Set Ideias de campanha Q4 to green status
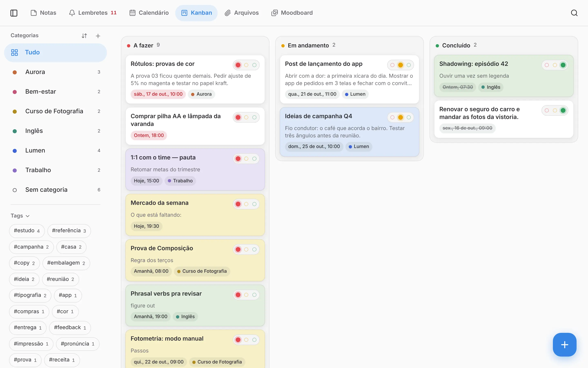The width and height of the screenshot is (588, 368). coord(409,117)
